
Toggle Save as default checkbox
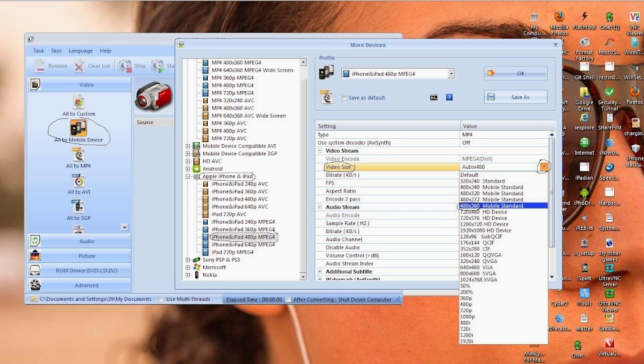pos(345,98)
